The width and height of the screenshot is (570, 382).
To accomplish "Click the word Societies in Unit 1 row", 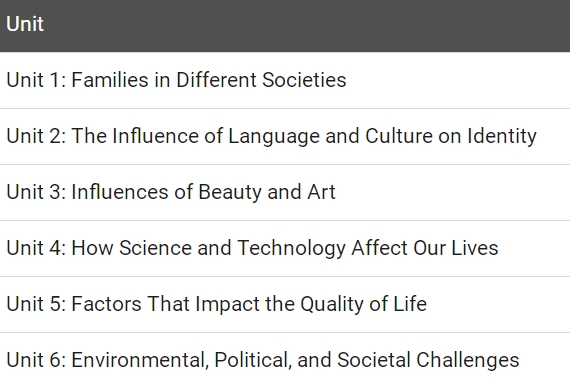I will 304,80.
